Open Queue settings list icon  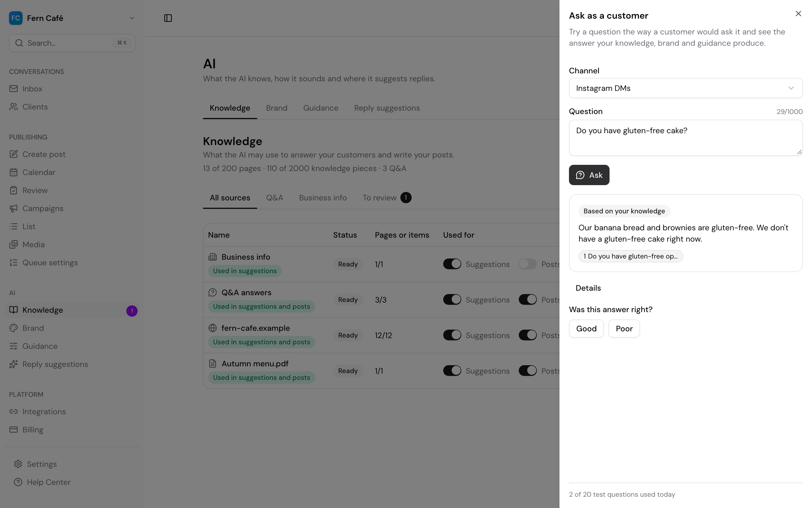click(14, 263)
